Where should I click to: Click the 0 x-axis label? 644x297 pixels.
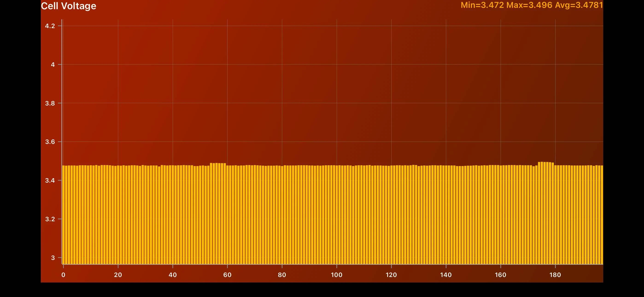[x=63, y=275]
